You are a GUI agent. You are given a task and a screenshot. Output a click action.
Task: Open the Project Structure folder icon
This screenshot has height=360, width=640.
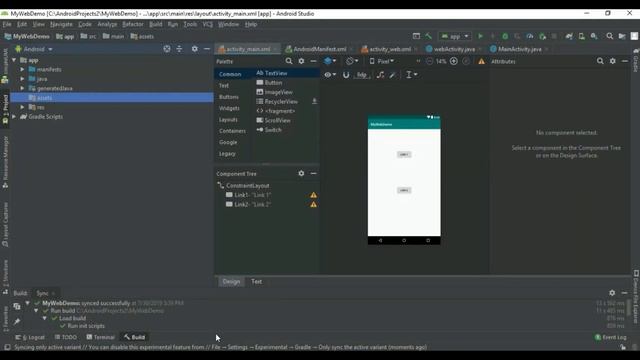622,36
